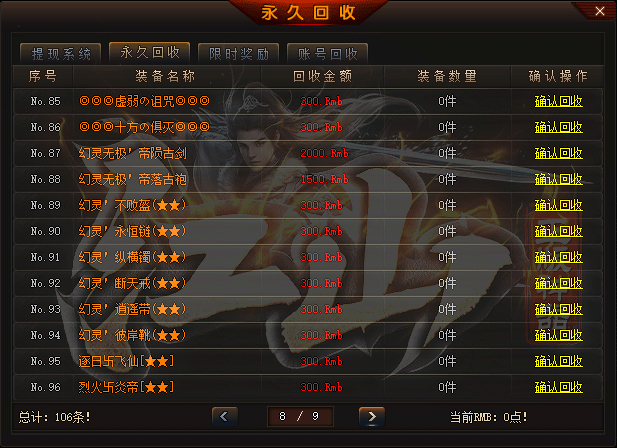Screen dimensions: 617x448
Task: Click 确认回收 for item No.85
Action: coord(558,101)
